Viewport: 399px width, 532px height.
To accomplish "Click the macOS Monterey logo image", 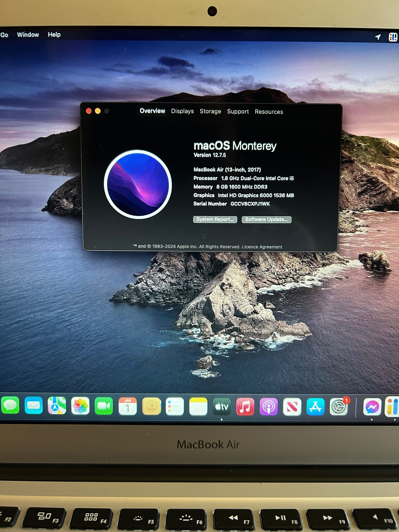I will click(138, 184).
